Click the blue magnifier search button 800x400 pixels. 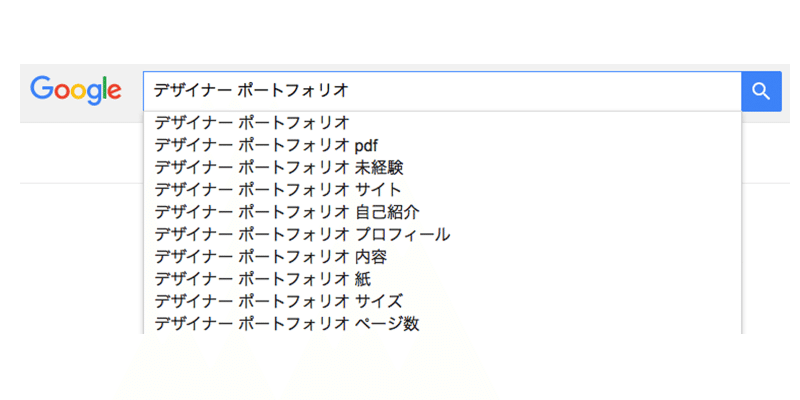point(761,91)
